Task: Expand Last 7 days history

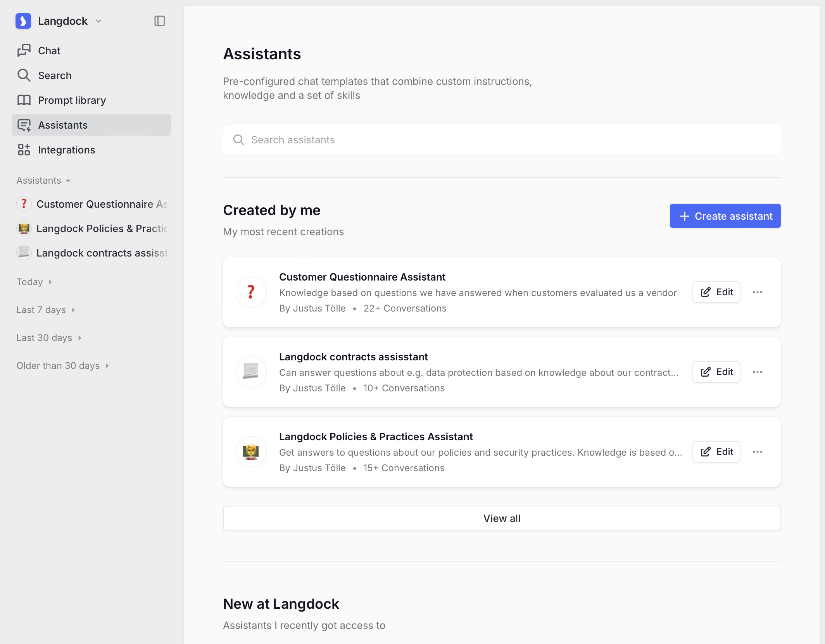Action: [46, 310]
